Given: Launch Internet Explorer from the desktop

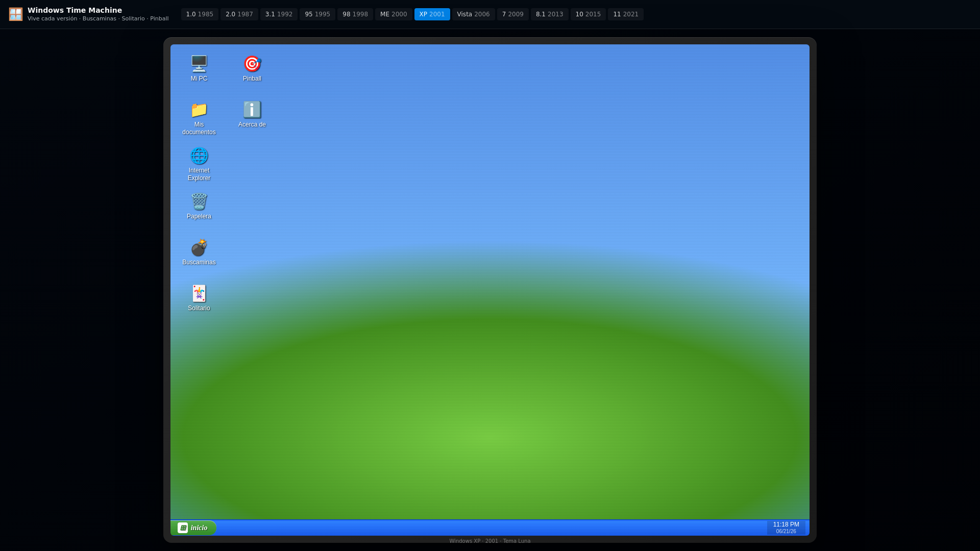Looking at the screenshot, I should pos(199,164).
